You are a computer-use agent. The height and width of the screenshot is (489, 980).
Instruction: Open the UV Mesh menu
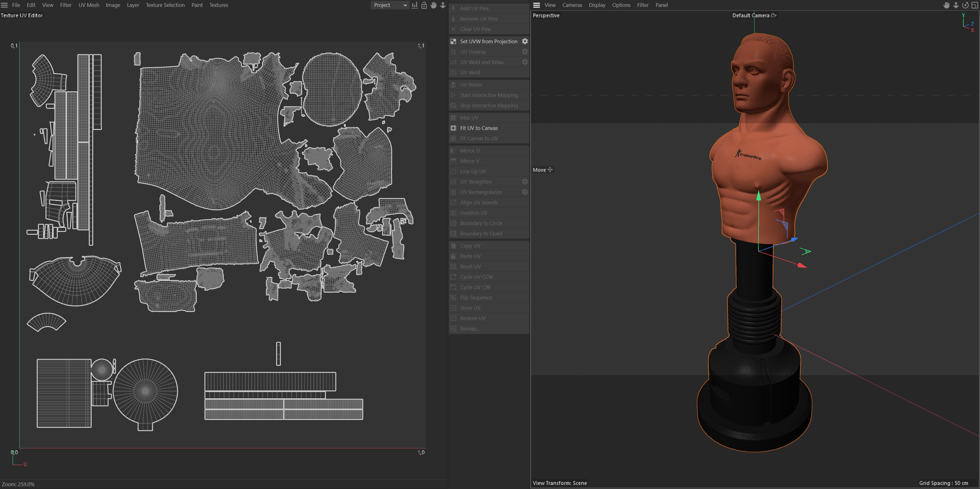point(88,5)
